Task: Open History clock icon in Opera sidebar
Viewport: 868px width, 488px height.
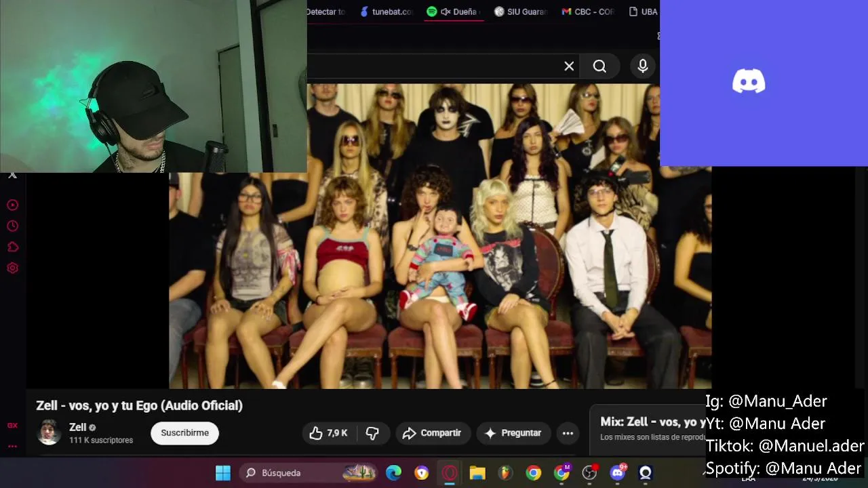Action: pos(12,226)
